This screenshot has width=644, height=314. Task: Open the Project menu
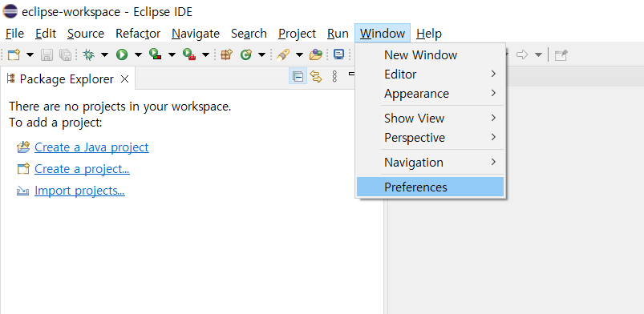298,34
